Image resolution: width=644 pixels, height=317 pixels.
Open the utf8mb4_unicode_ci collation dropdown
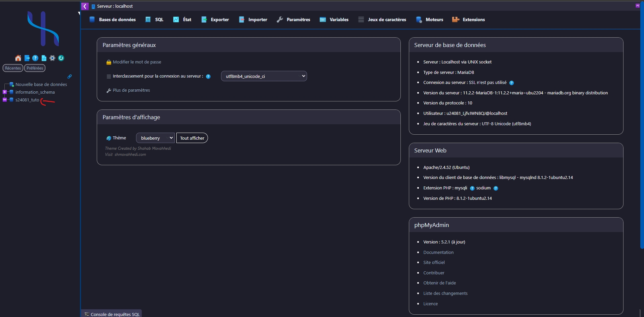click(264, 76)
